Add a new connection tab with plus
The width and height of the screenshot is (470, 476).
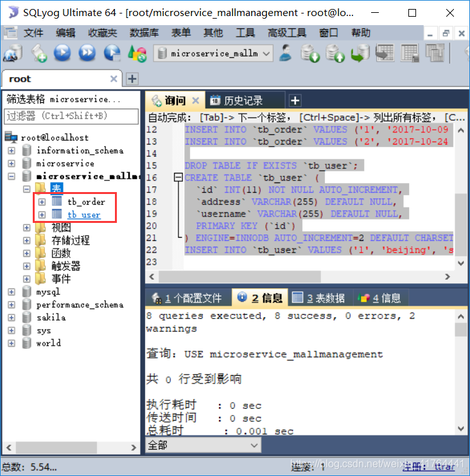[x=132, y=79]
